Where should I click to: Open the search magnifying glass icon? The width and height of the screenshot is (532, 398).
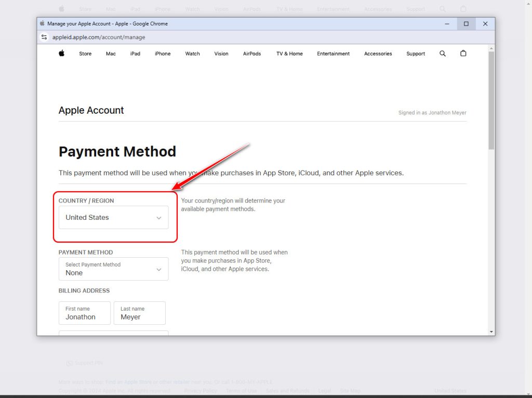click(442, 54)
